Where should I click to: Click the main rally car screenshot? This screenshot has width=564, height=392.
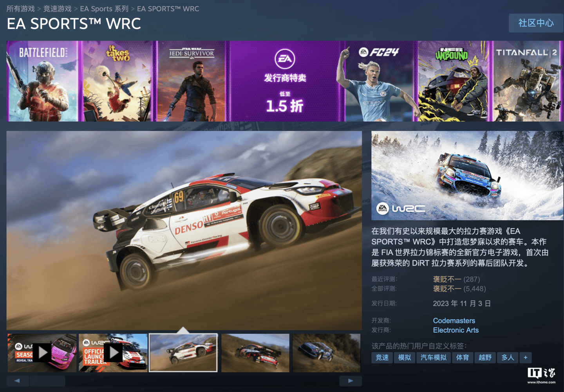coord(184,230)
